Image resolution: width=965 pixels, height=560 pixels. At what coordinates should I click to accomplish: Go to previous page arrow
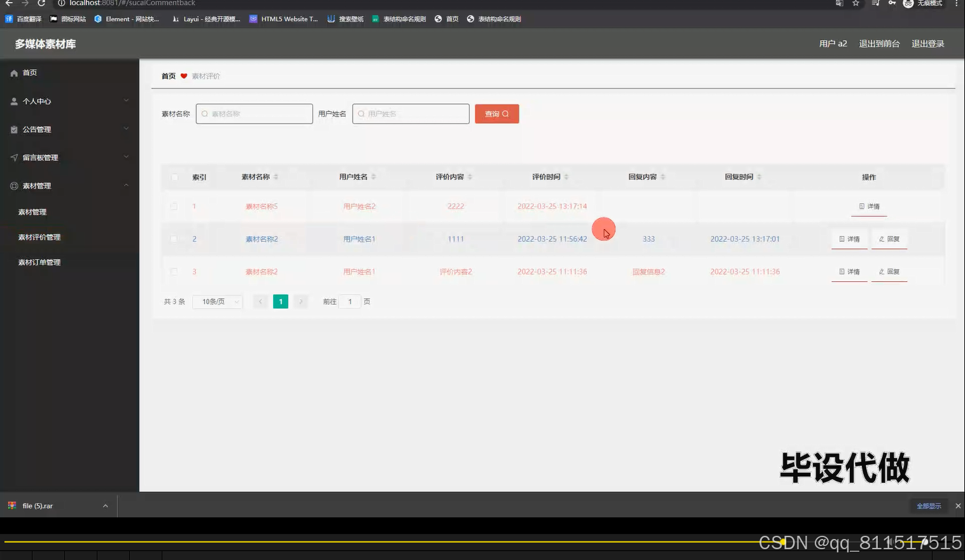point(260,302)
